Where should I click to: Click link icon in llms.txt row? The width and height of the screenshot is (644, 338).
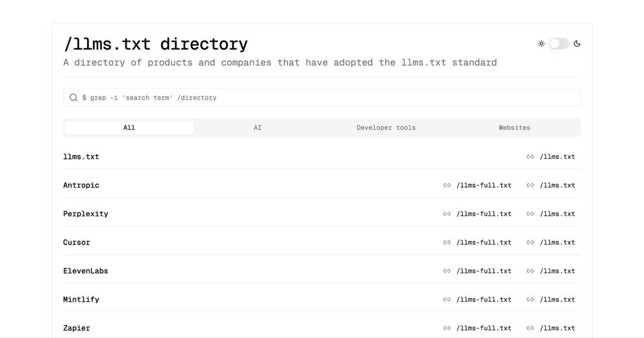coord(530,156)
